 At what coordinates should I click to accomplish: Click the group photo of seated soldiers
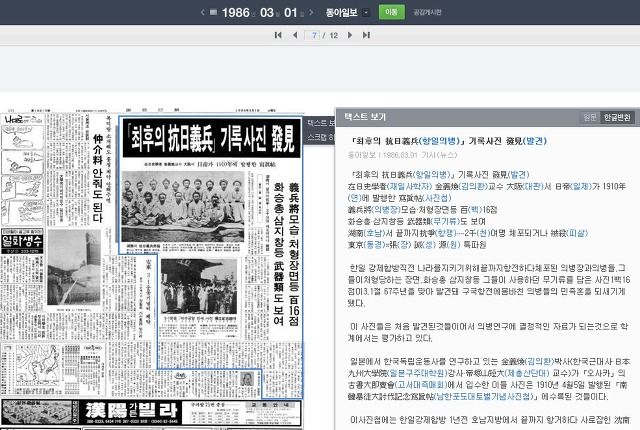pyautogui.click(x=183, y=206)
